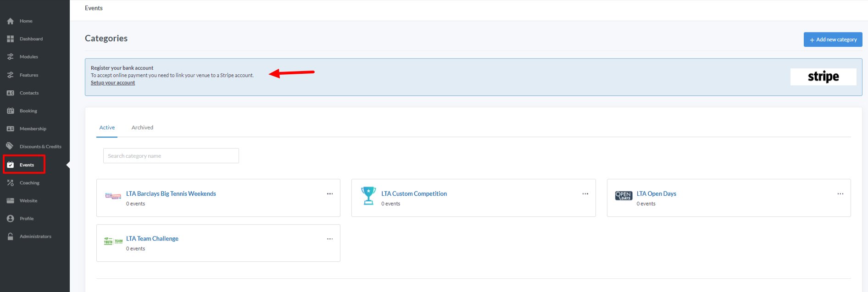Show options menu for LTA Team Challenge
This screenshot has width=868, height=292.
330,239
